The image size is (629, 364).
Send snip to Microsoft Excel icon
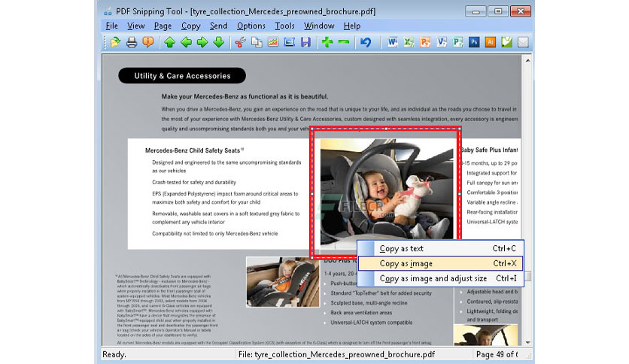point(409,42)
